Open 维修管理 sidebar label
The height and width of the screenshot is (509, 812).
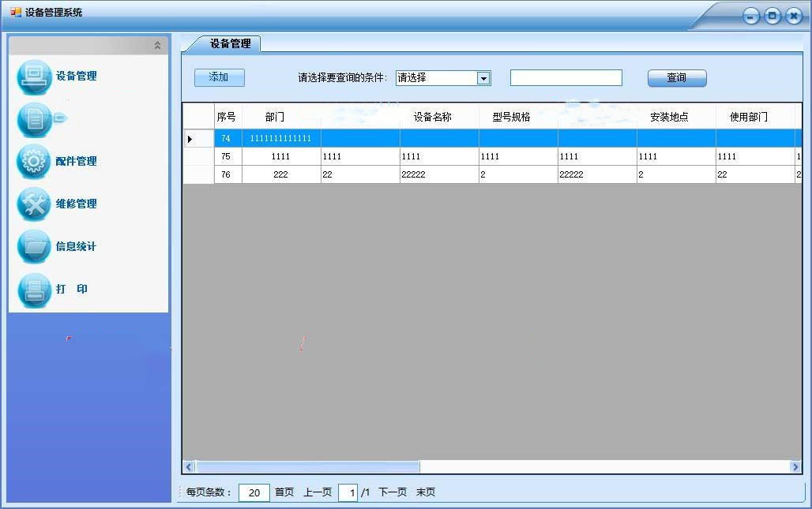(x=76, y=204)
